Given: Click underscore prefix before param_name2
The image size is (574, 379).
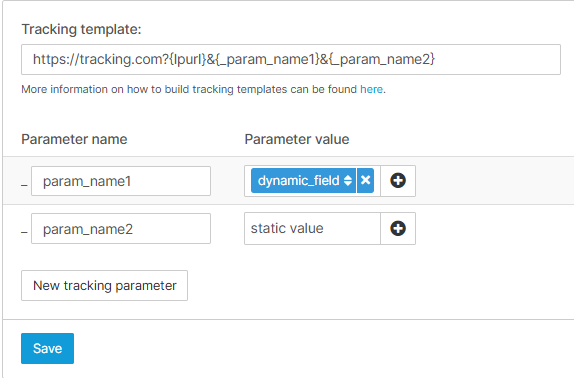Looking at the screenshot, I should 24,233.
